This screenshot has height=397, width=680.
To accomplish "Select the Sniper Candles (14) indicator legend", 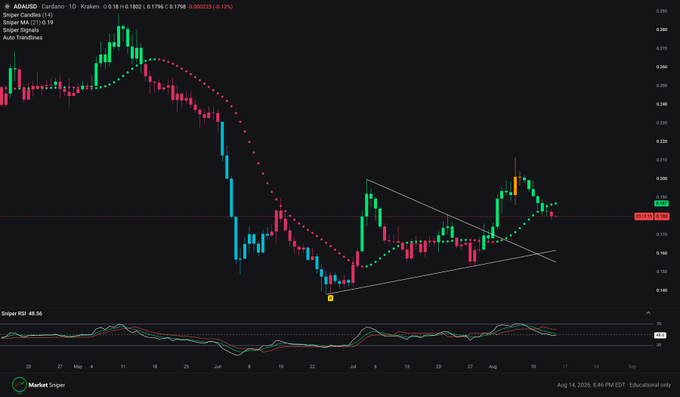I will point(28,15).
